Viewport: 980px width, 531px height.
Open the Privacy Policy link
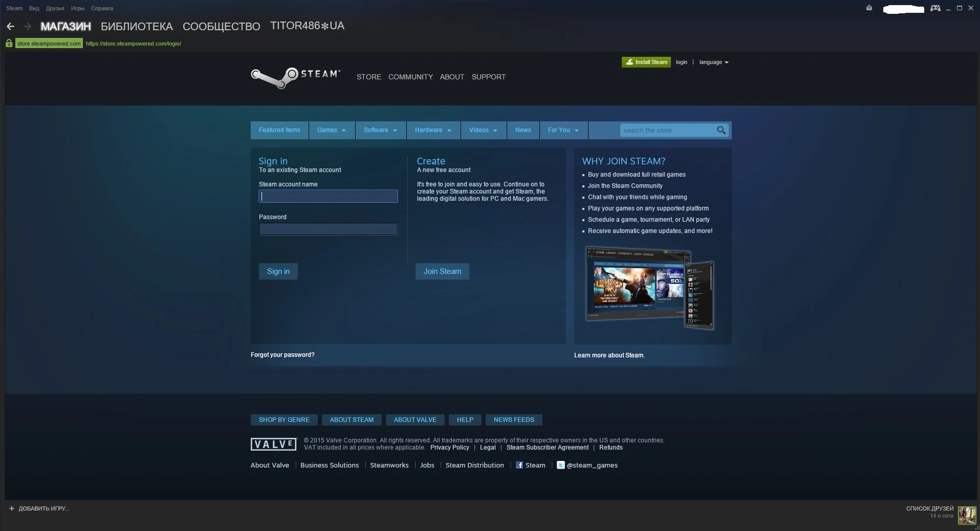click(x=450, y=448)
